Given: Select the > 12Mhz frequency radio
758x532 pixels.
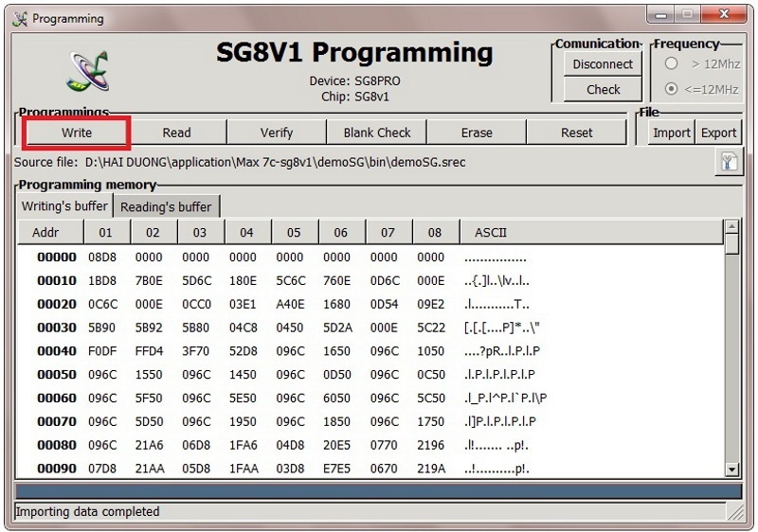Looking at the screenshot, I should [671, 63].
